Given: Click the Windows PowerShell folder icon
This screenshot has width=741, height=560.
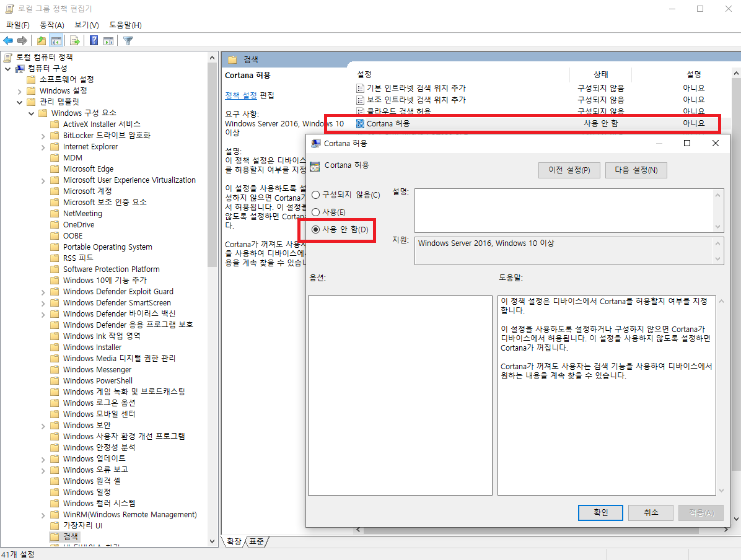Looking at the screenshot, I should pos(55,380).
